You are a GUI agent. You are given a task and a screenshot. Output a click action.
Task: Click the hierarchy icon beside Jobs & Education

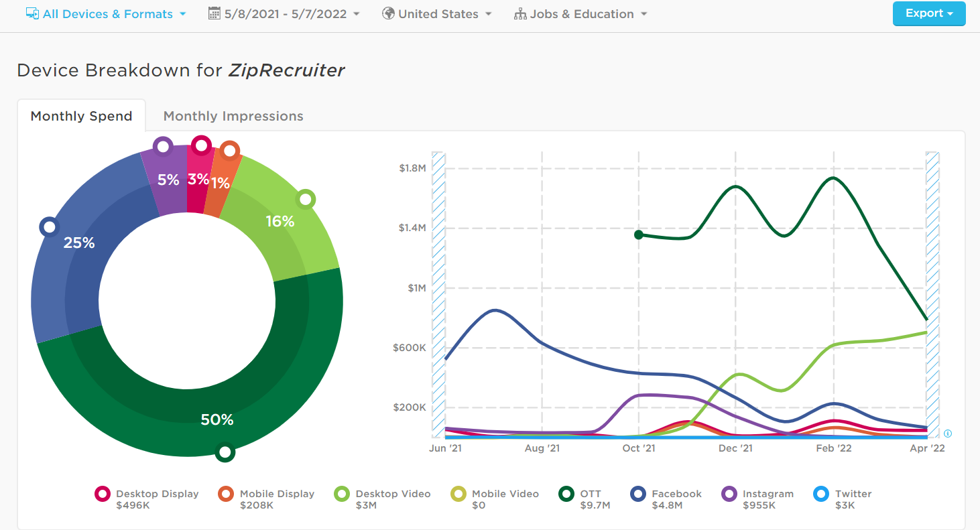tap(520, 13)
